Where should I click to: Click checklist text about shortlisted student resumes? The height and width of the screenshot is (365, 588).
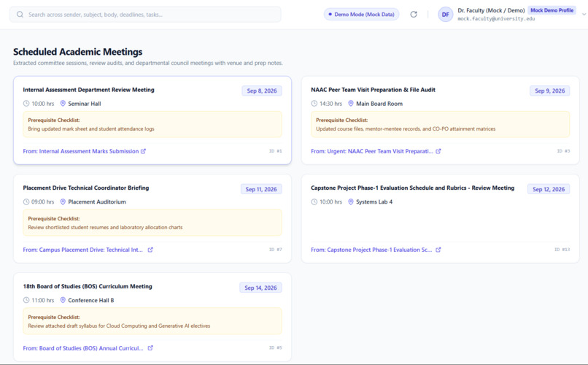pos(105,227)
